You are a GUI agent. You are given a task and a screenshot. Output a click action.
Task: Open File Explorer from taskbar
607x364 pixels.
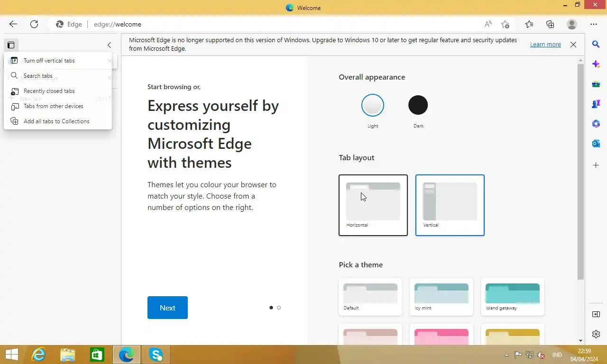68,355
